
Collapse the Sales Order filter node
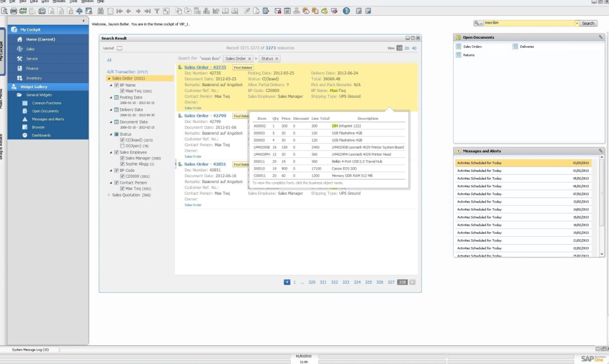point(109,78)
